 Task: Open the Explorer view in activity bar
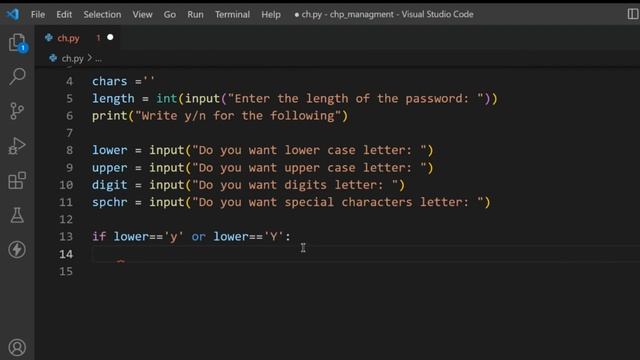click(17, 42)
